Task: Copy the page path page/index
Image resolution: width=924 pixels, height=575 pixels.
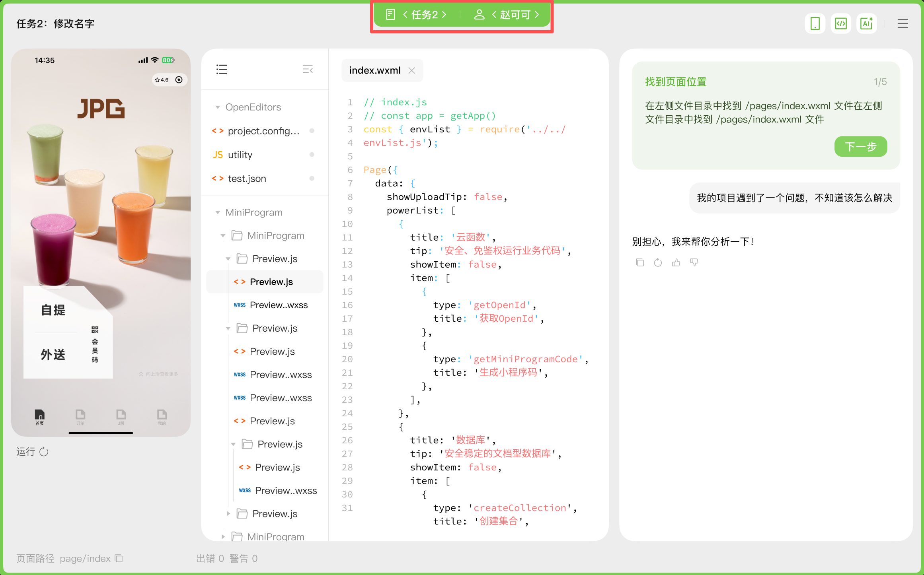Action: click(119, 558)
